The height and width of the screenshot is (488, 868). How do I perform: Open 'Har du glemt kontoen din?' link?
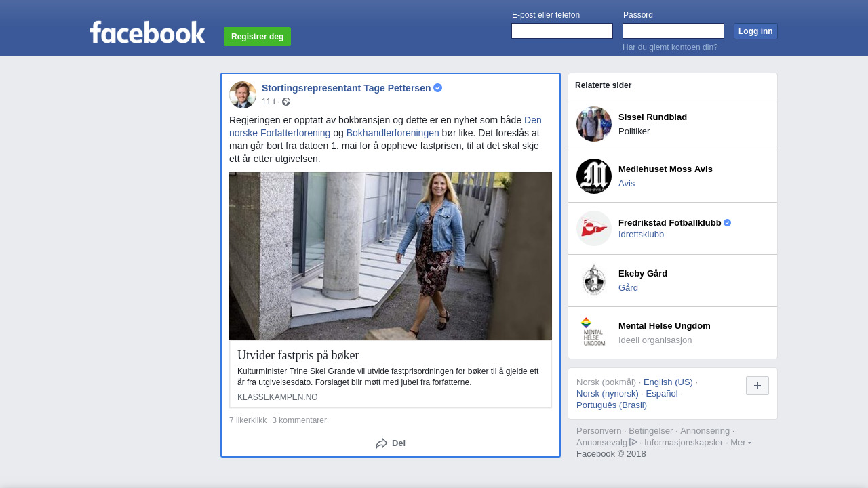click(x=670, y=47)
